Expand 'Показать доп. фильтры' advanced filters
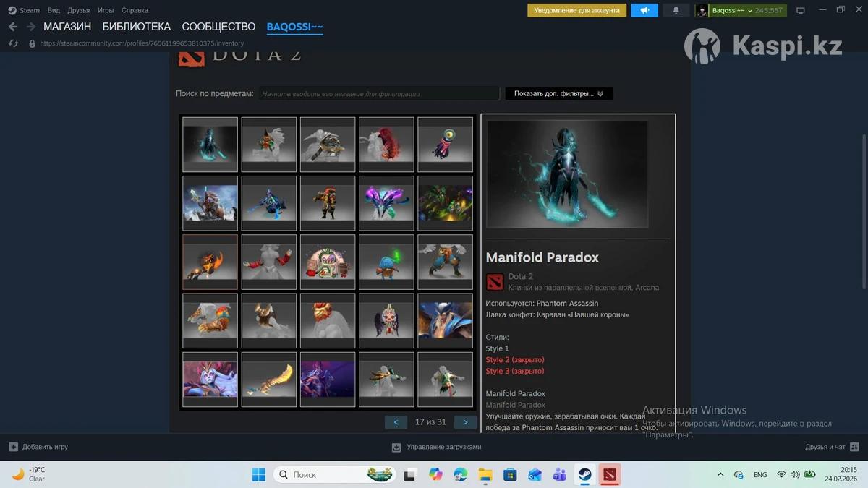This screenshot has height=488, width=868. click(558, 93)
